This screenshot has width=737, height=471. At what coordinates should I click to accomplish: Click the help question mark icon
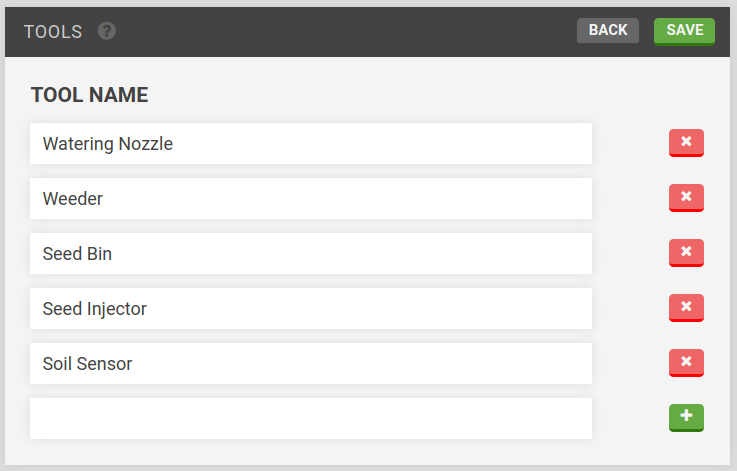[x=107, y=31]
